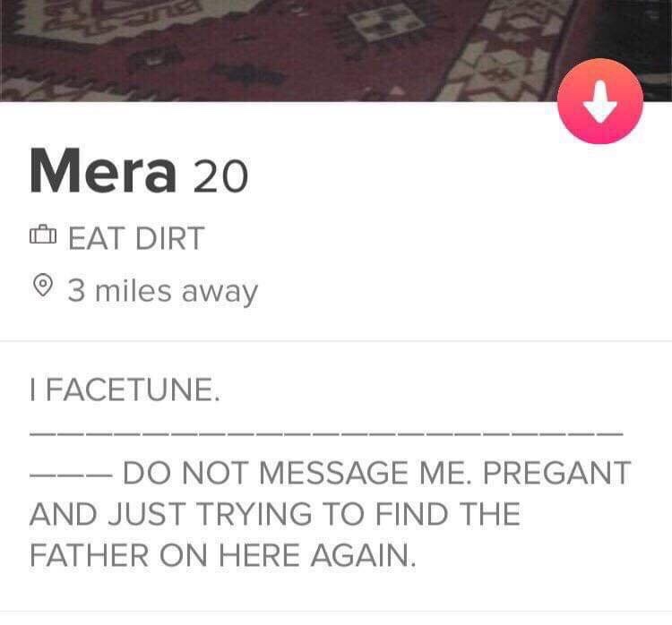Click the long underscore divider line in bio
This screenshot has width=672, height=625.
pyautogui.click(x=326, y=434)
